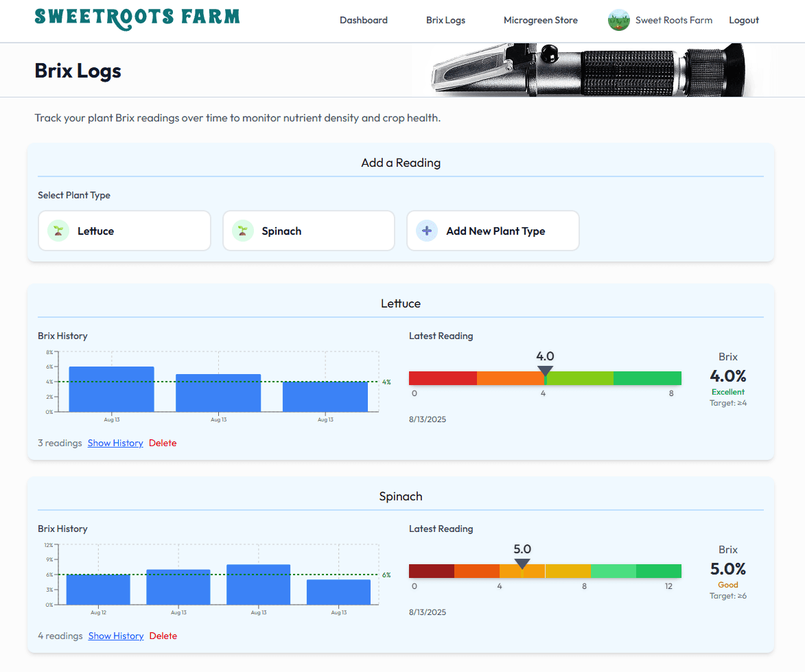The height and width of the screenshot is (672, 805).
Task: Click the Add a Reading heading
Action: [401, 163]
